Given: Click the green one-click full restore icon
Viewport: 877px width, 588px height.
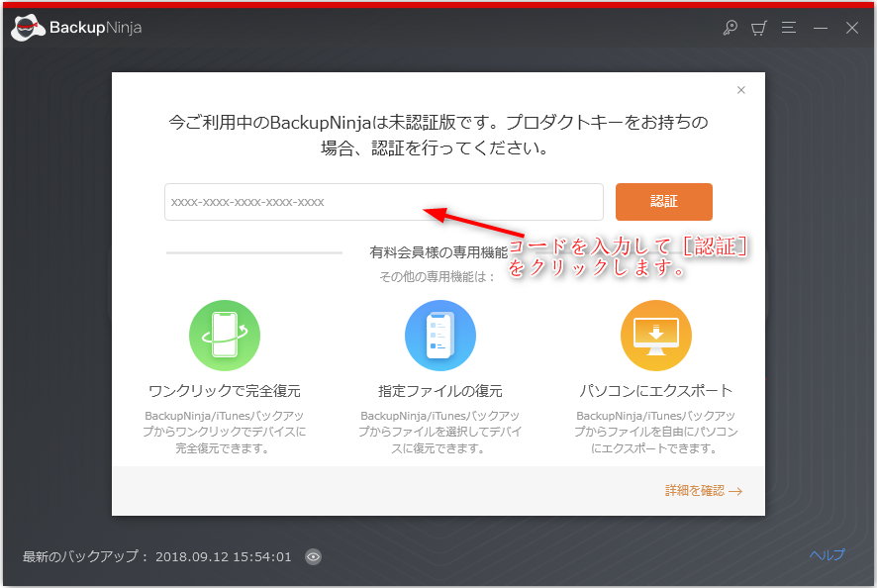Looking at the screenshot, I should coord(225,336).
